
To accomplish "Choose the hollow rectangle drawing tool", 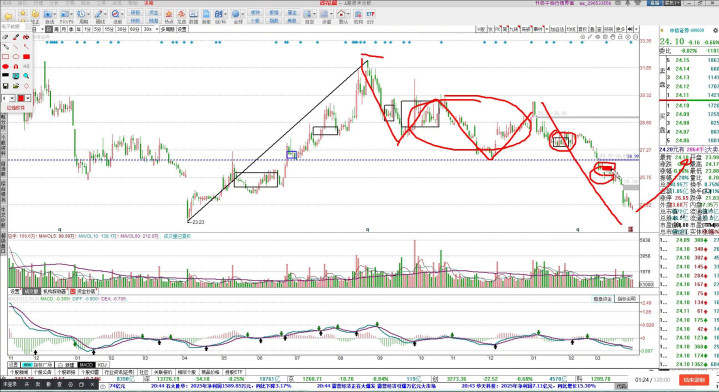I will (x=6, y=56).
